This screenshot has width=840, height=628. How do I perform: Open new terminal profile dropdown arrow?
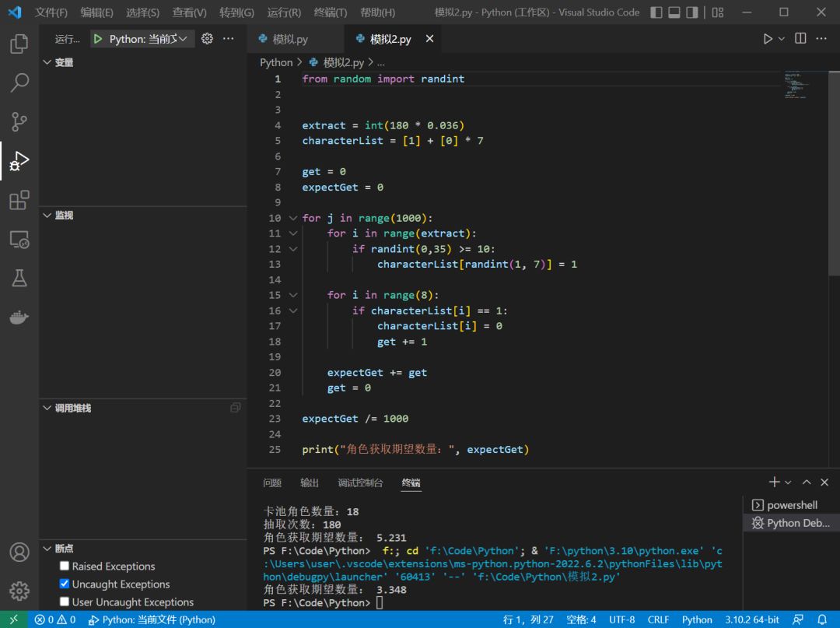[x=787, y=482]
